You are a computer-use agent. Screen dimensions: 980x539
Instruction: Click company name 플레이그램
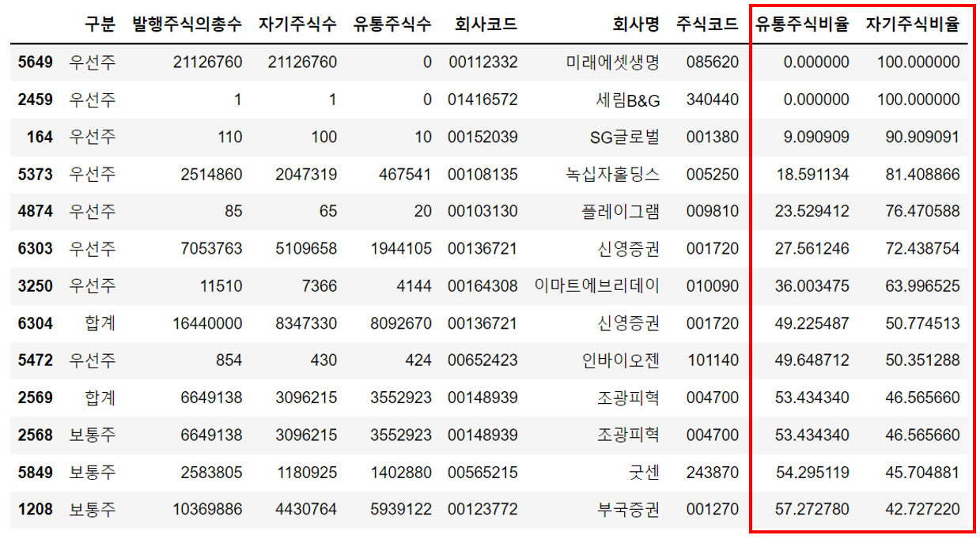coord(621,211)
